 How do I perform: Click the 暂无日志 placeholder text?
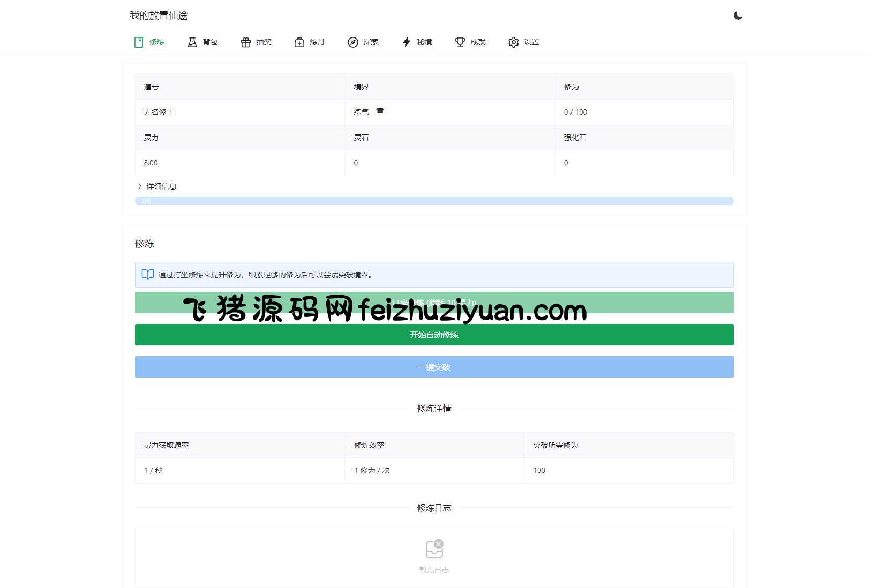(434, 570)
